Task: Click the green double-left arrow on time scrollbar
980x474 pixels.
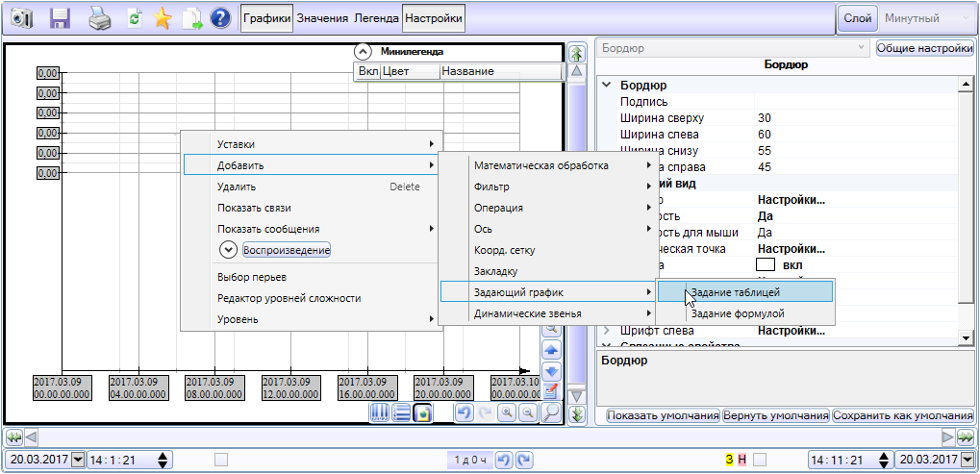Action: pos(13,436)
